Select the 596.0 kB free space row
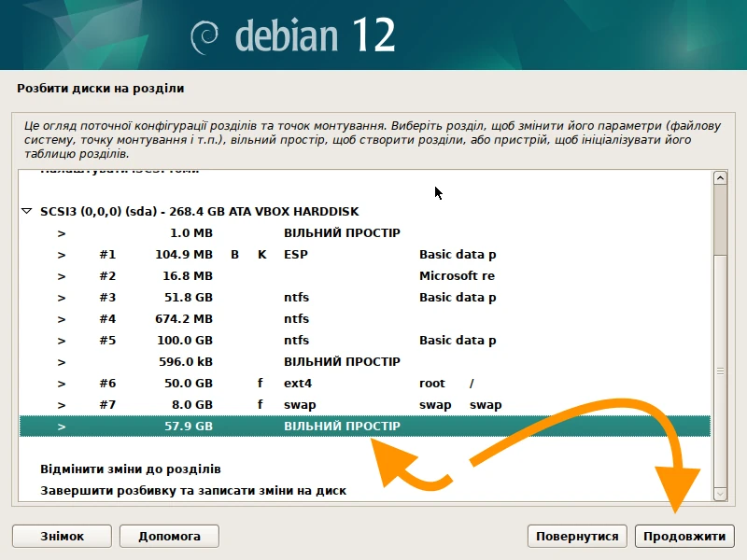Viewport: 747px width, 560px height. [x=365, y=361]
